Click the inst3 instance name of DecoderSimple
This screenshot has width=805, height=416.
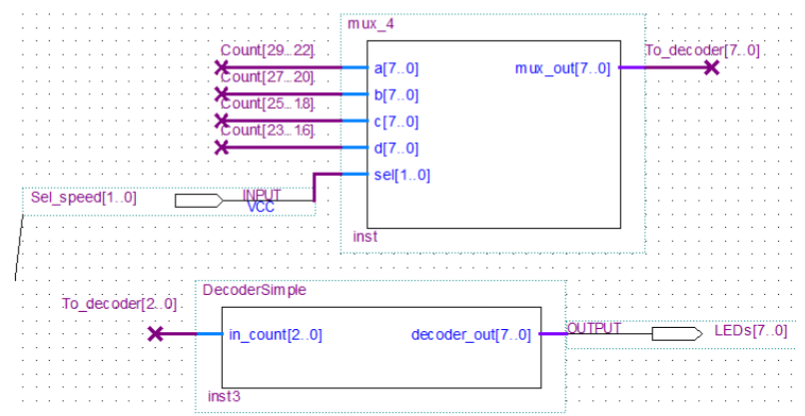224,396
